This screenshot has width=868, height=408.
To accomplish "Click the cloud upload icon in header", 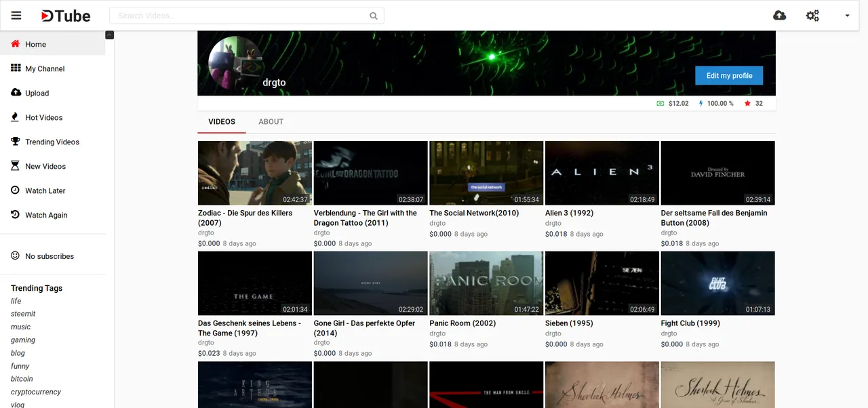I will 780,16.
